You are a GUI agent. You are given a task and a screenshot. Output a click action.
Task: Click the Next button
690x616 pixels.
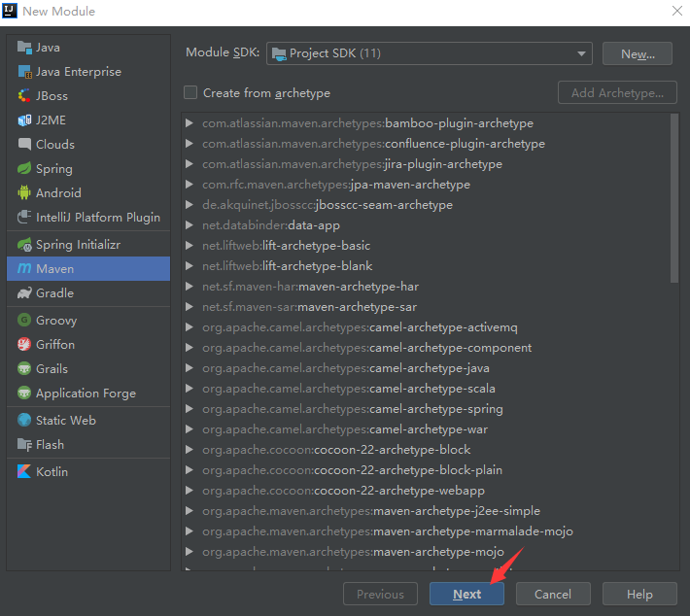coord(466,594)
